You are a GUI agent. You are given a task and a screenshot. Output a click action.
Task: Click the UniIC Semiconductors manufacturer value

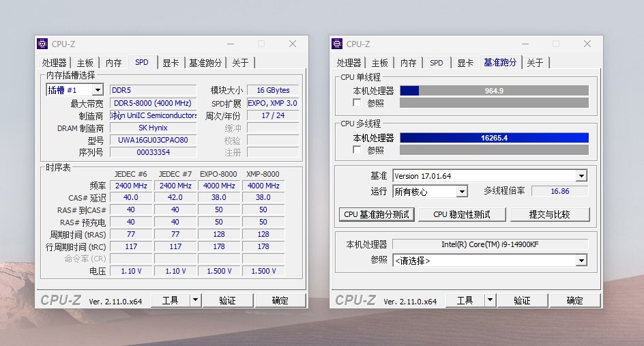coord(153,115)
